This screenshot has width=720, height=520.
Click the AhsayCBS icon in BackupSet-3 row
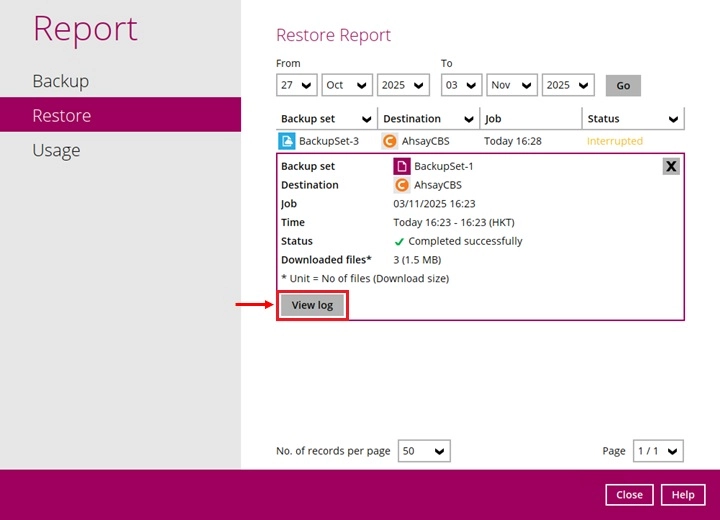click(389, 141)
